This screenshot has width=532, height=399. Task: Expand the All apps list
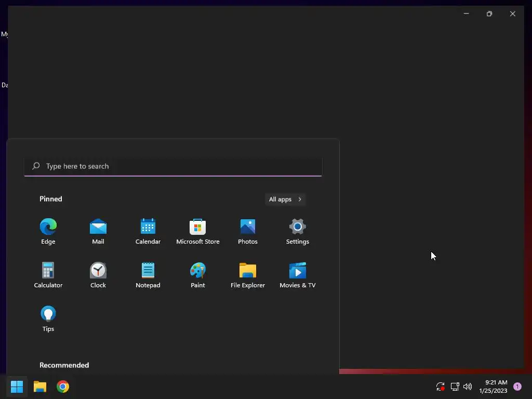[x=285, y=199]
